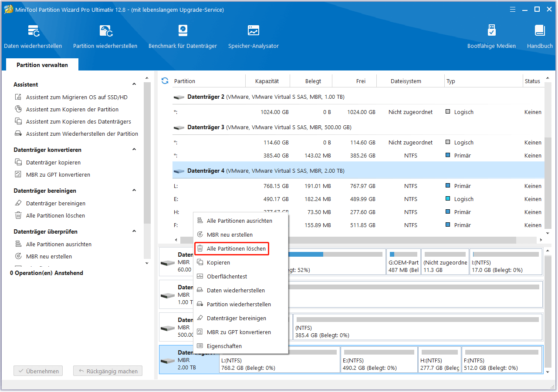The height and width of the screenshot is (392, 558).
Task: Select Datenträger 4 row in partition list
Action: [x=358, y=171]
